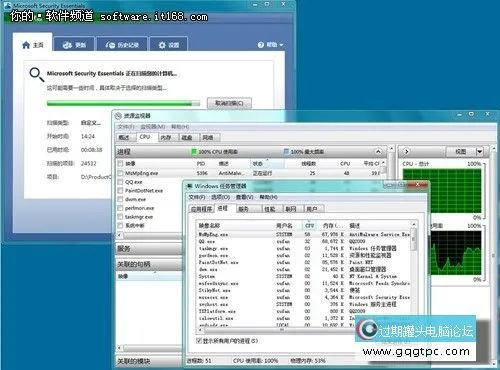The image size is (500, 370).
Task: Check the MsMpEng.exe process checkbox
Action: pos(120,173)
